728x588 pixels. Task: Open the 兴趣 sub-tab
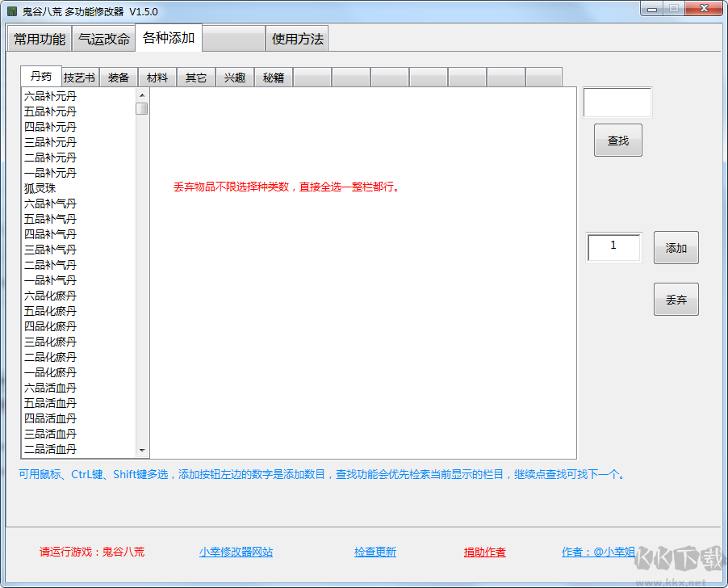click(x=235, y=78)
